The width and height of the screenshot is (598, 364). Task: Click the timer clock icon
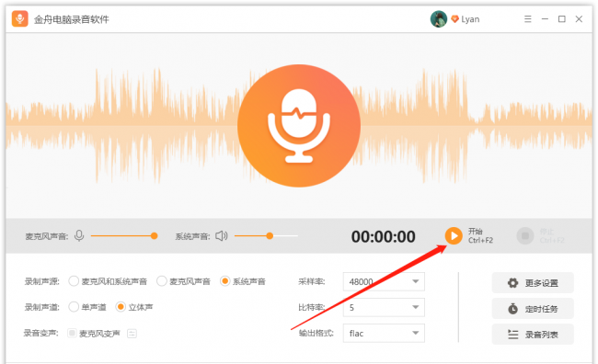[513, 309]
